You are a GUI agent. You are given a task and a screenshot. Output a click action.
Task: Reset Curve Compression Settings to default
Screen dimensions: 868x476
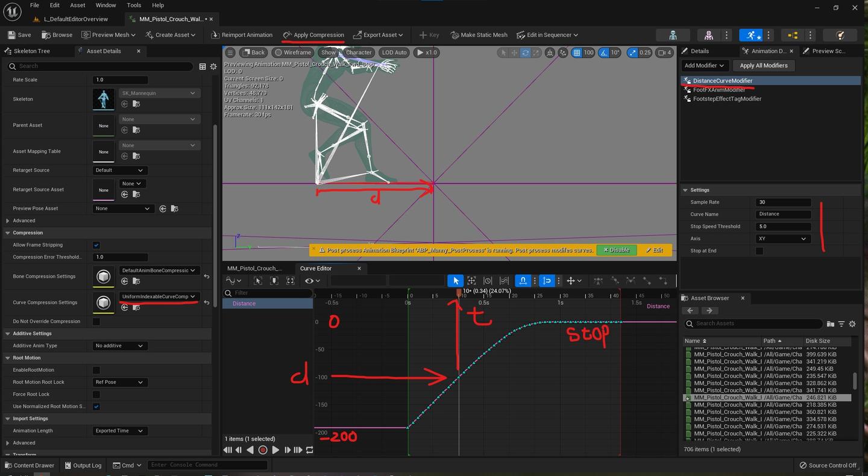[207, 302]
